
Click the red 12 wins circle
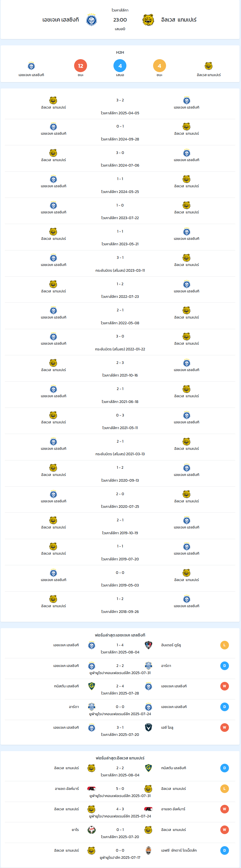80,66
